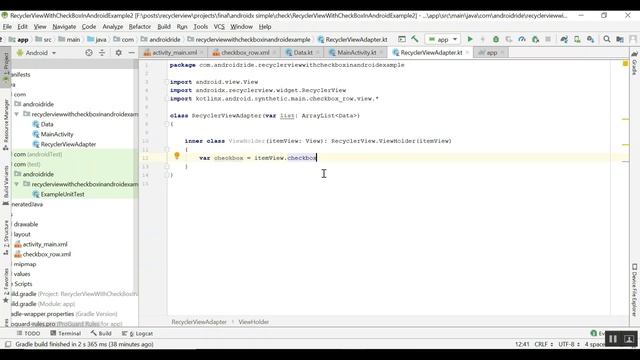Click the stop button in the toolbar
640x360 pixels.
[x=548, y=39]
